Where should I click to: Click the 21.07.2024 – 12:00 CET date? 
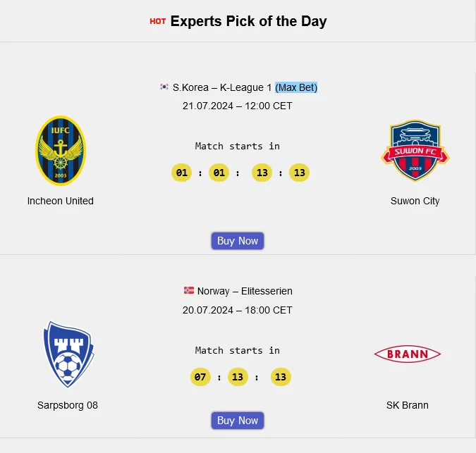(x=237, y=106)
